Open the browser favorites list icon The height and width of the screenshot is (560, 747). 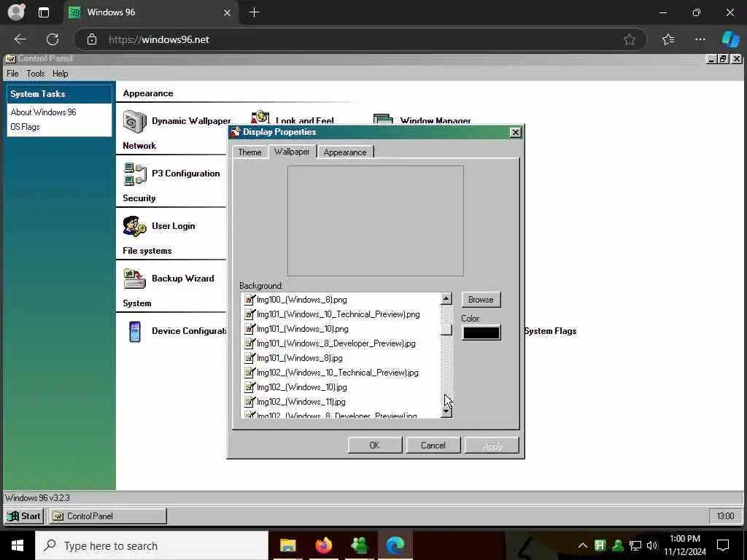coord(668,39)
